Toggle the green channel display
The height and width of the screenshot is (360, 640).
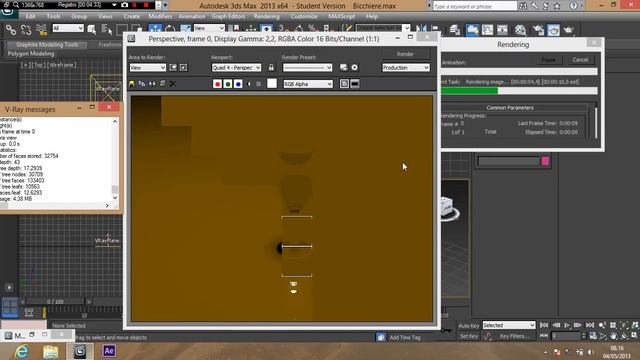point(228,84)
